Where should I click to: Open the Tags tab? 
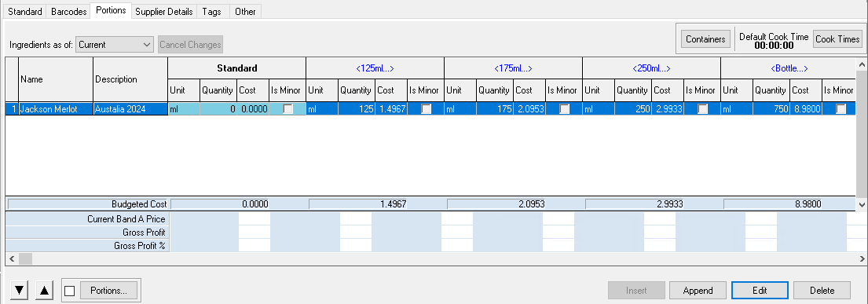211,12
